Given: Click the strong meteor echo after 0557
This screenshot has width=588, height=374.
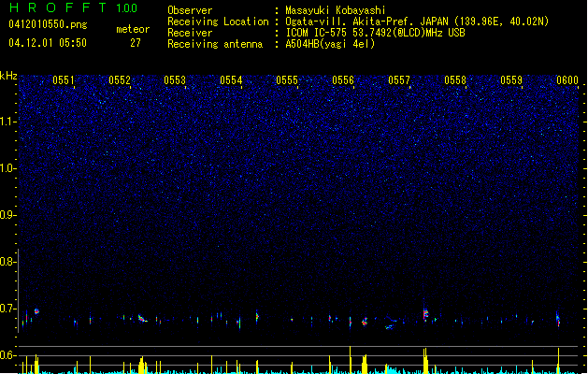Looking at the screenshot, I should coord(425,313).
